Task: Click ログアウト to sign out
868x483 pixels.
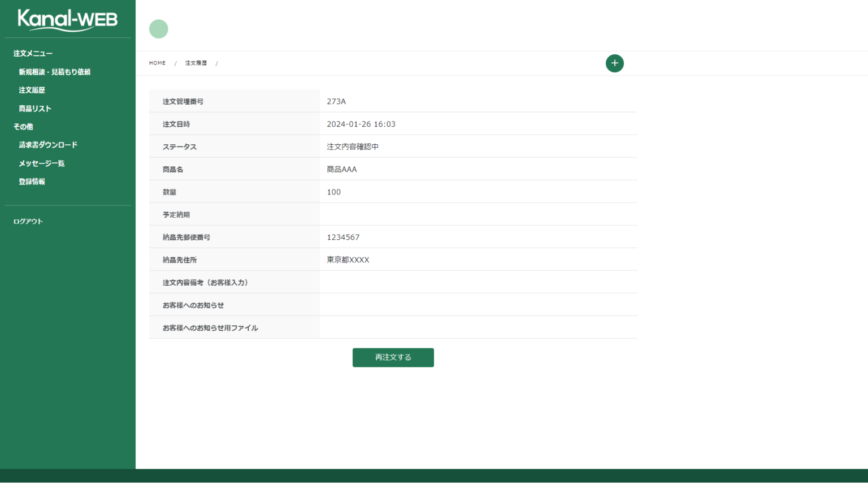Action: [27, 221]
